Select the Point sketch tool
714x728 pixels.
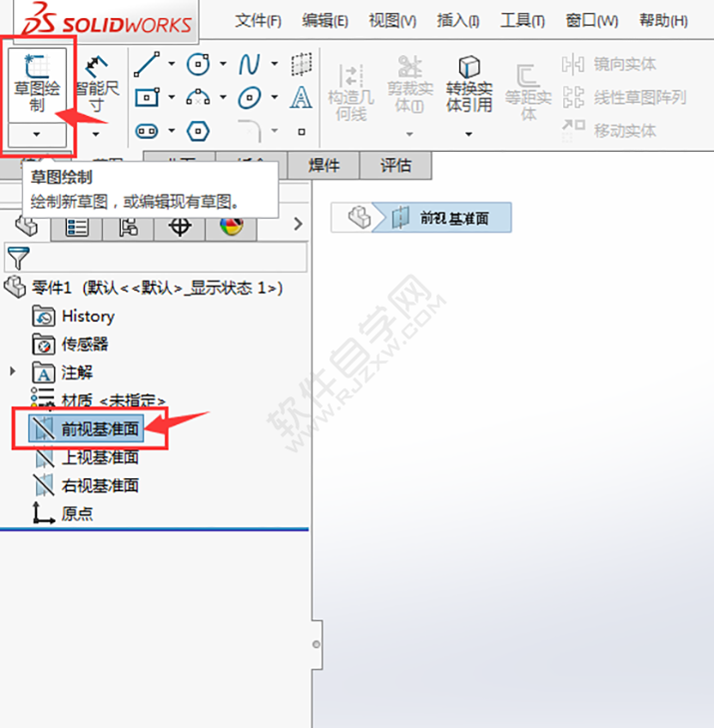302,132
